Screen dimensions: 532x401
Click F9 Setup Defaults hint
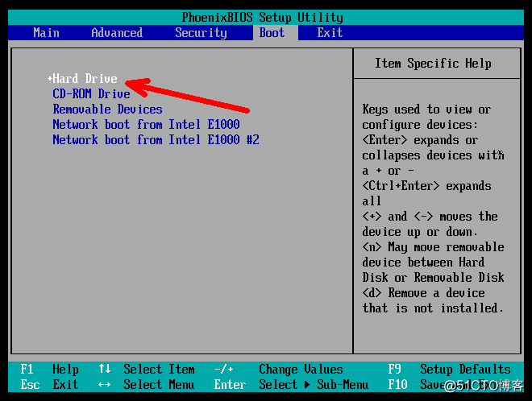click(450, 369)
